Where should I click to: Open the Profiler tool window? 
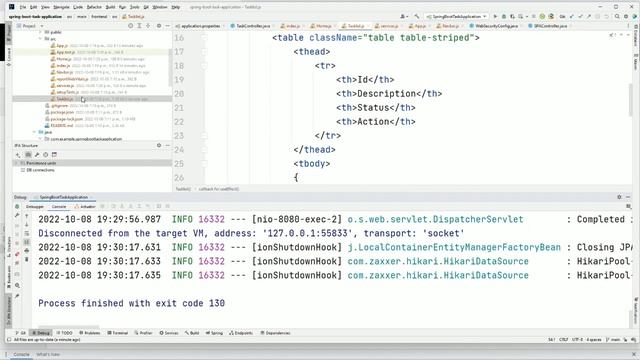coord(143,333)
